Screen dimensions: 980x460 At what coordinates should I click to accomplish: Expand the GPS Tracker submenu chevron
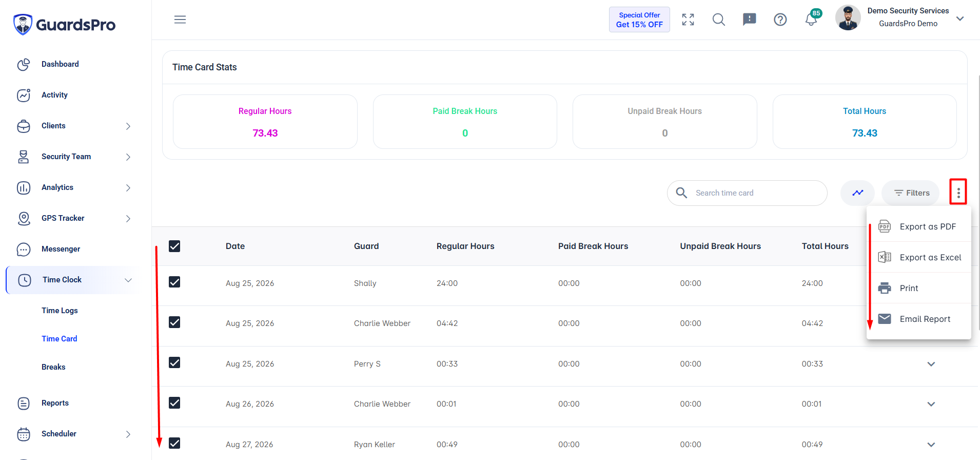tap(128, 219)
